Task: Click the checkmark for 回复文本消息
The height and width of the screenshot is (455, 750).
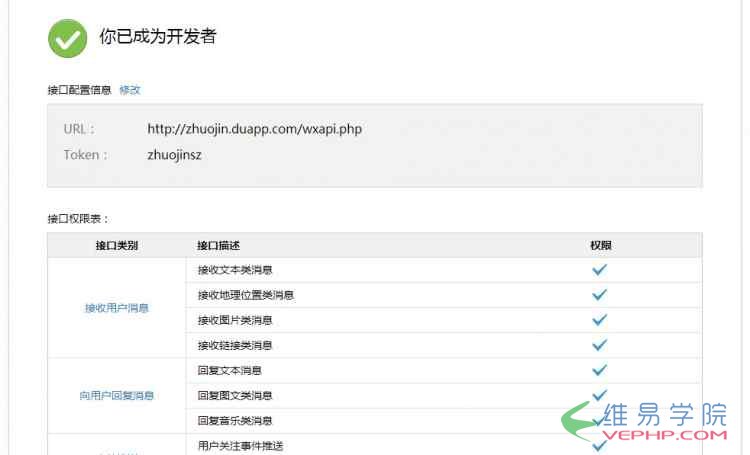Action: 599,370
